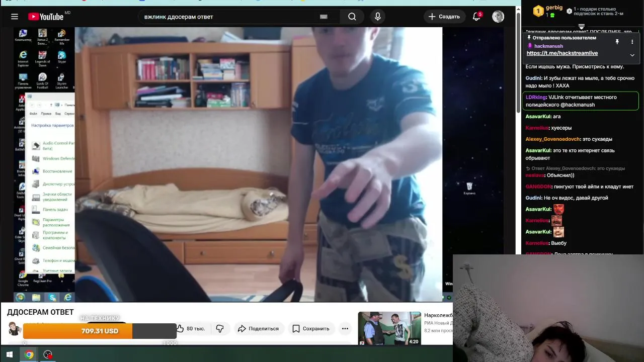Click the video title 'ДДОСЕРАМ ОТВЕТ'
The width and height of the screenshot is (644, 362).
40,312
